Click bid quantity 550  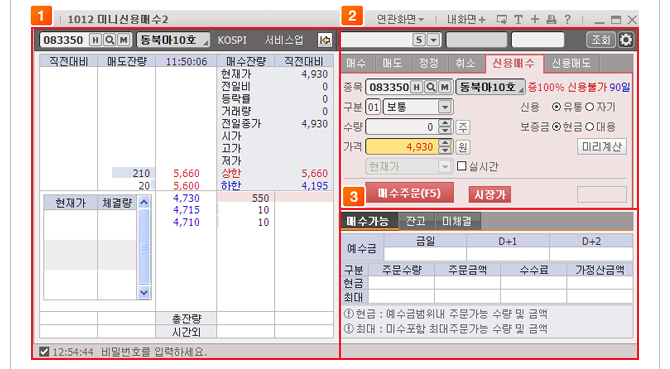click(x=260, y=198)
